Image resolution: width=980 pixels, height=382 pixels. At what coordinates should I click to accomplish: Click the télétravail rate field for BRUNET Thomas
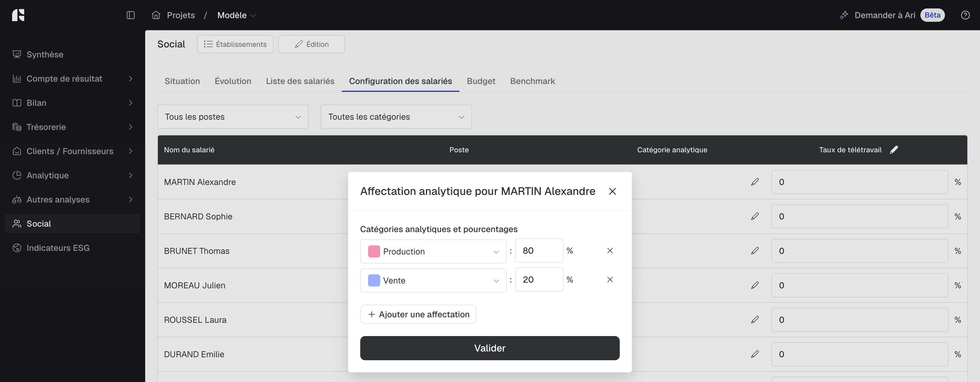pos(859,251)
